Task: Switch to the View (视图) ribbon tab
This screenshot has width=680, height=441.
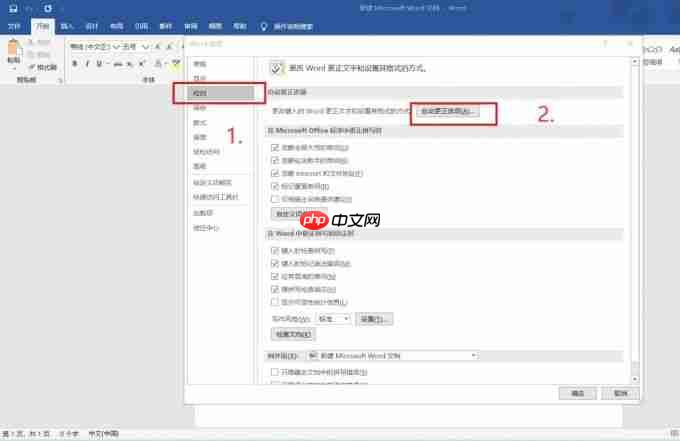Action: point(216,26)
